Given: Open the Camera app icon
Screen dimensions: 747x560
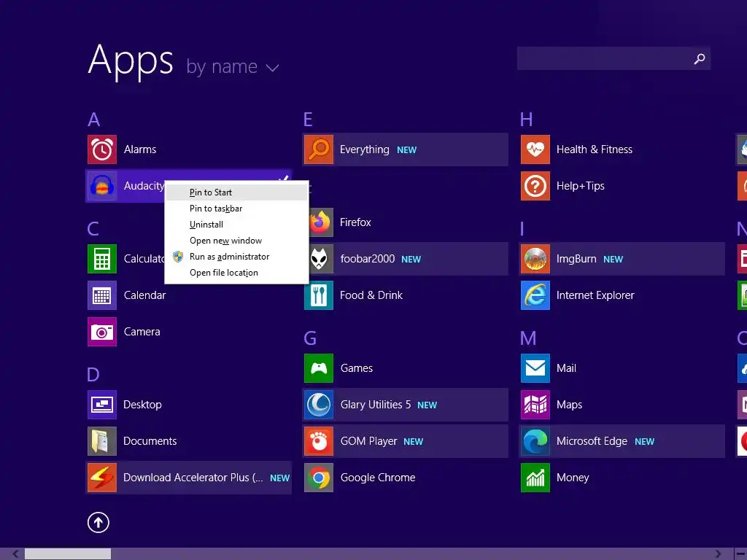Looking at the screenshot, I should (x=102, y=332).
